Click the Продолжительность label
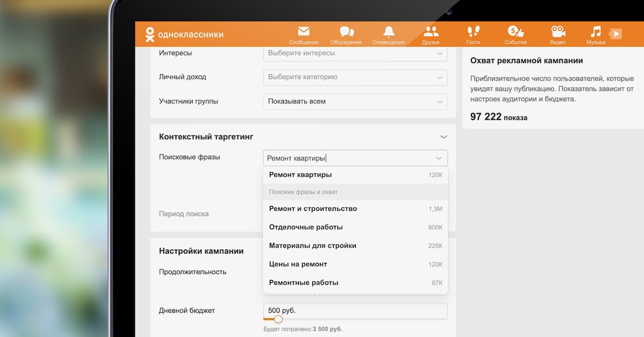Viewport: 644px width, 337px height. pyautogui.click(x=193, y=272)
